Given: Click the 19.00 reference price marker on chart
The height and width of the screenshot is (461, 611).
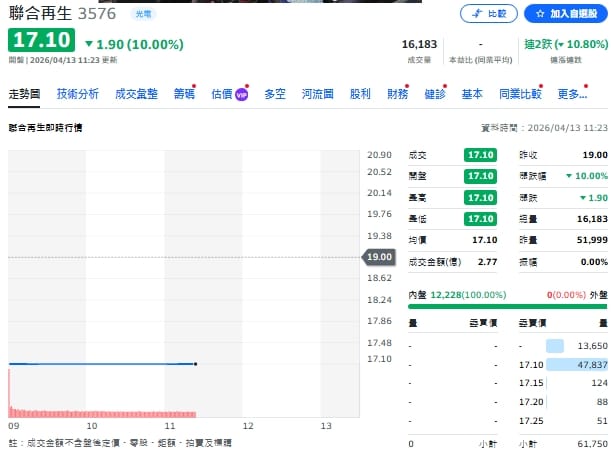Looking at the screenshot, I should click(380, 257).
